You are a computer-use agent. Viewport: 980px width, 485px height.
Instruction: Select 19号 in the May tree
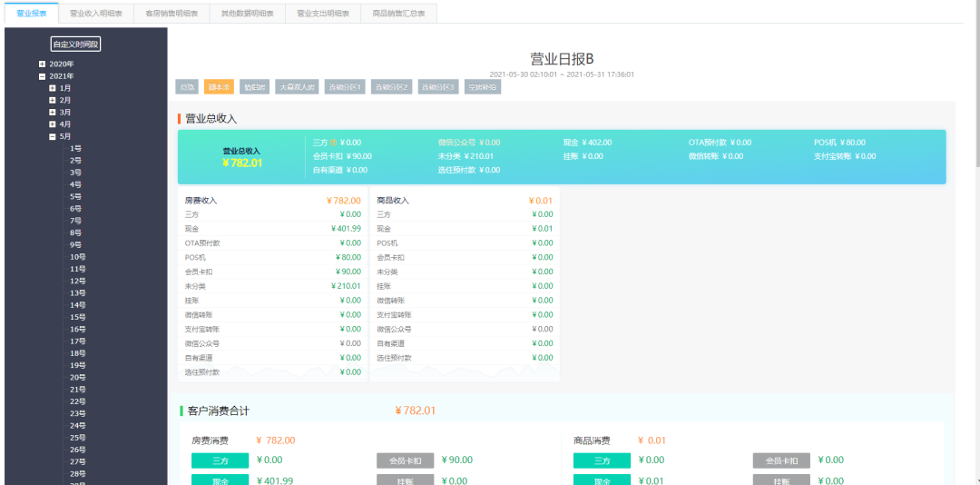click(77, 365)
